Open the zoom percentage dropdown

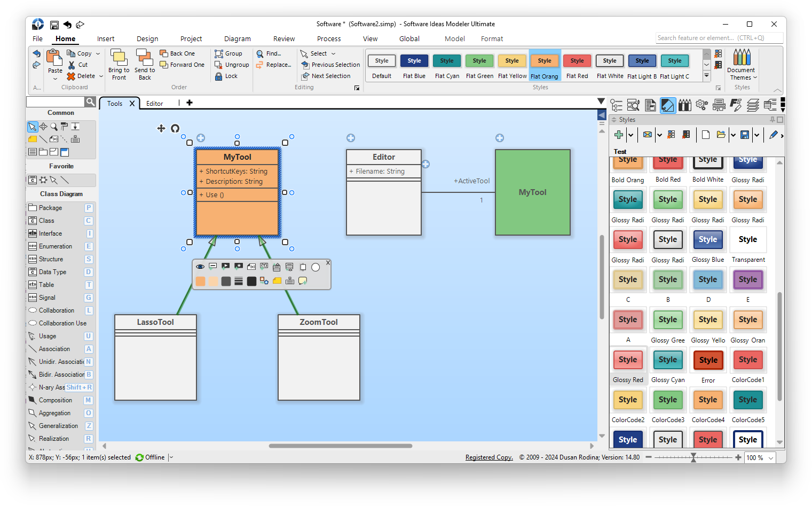(771, 458)
